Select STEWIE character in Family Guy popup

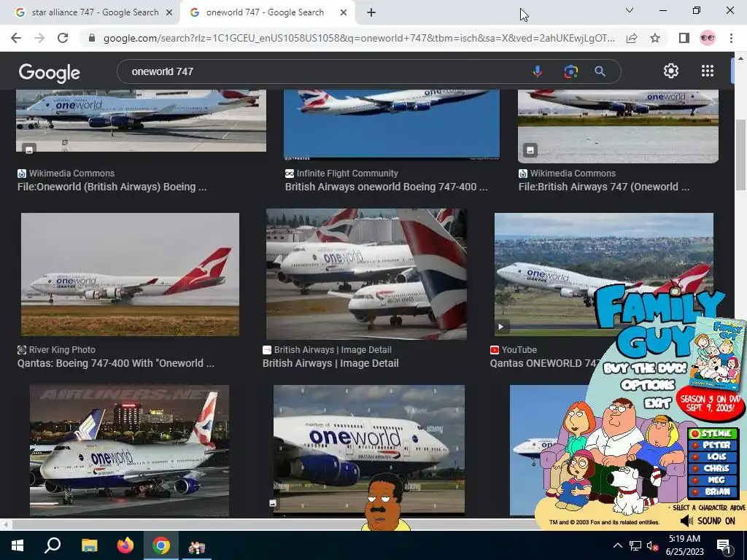point(712,433)
